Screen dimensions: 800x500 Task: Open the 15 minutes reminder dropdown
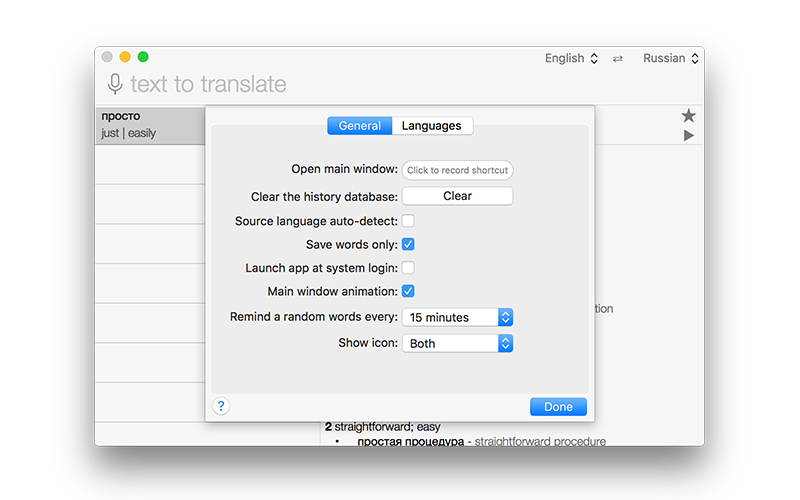coord(457,317)
